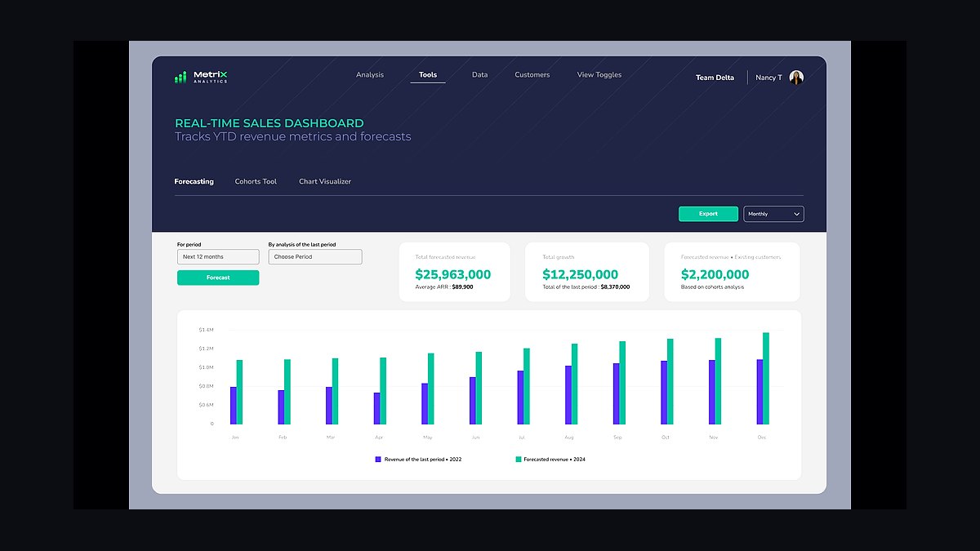Open the Analysis menu
980x551 pixels.
click(x=370, y=75)
